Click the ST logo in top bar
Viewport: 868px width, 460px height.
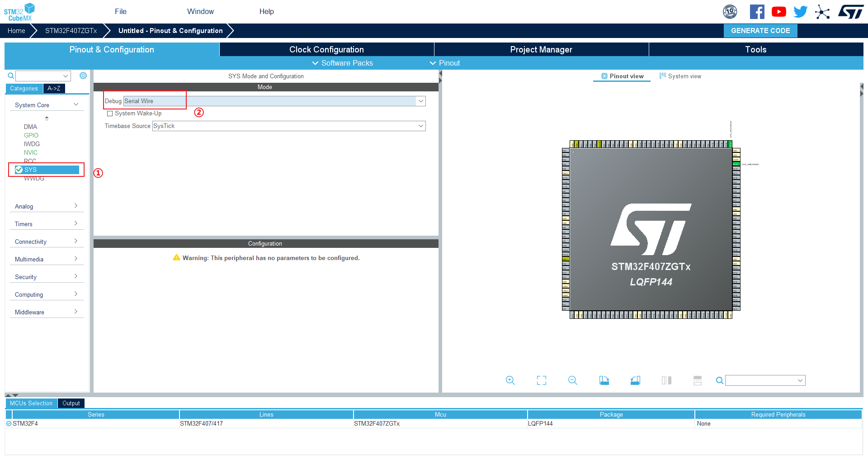point(851,12)
